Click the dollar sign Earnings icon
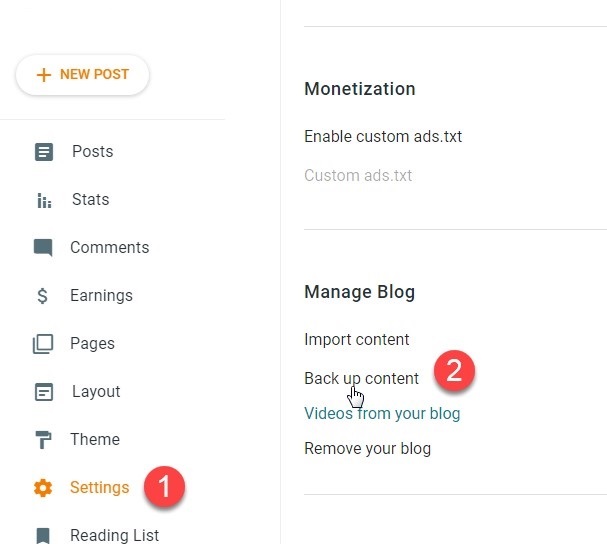Screen dimensions: 607x544 [43, 296]
